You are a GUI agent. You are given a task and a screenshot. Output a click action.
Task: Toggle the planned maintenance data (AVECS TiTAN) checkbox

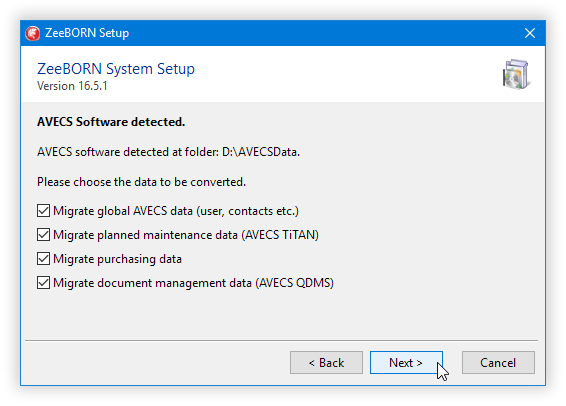43,235
